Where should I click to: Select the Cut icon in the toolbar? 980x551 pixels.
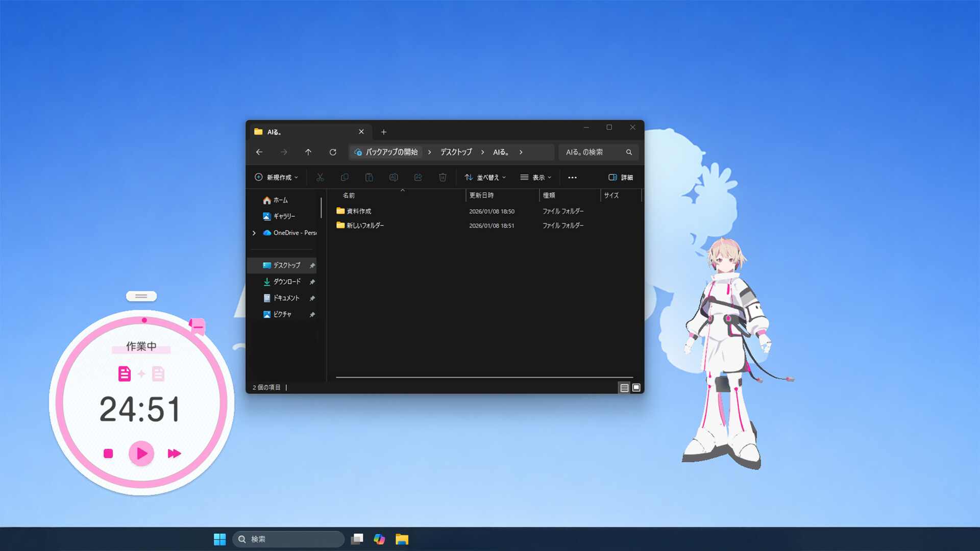point(320,177)
